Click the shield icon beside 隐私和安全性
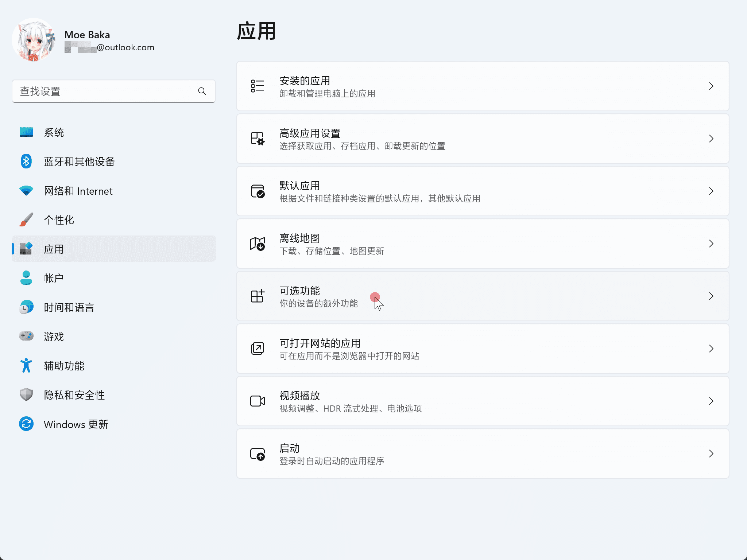 click(26, 395)
